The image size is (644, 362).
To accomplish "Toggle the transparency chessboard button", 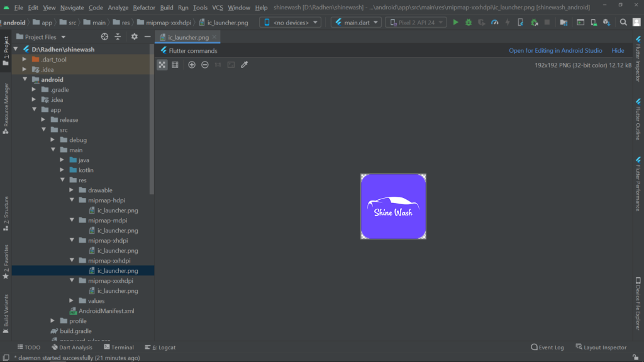I will [162, 65].
